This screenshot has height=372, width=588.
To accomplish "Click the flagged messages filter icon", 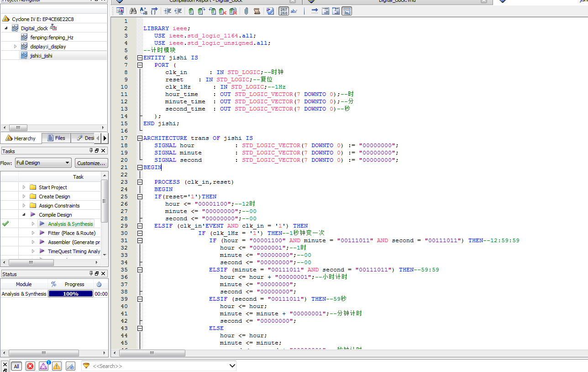I will [x=70, y=366].
